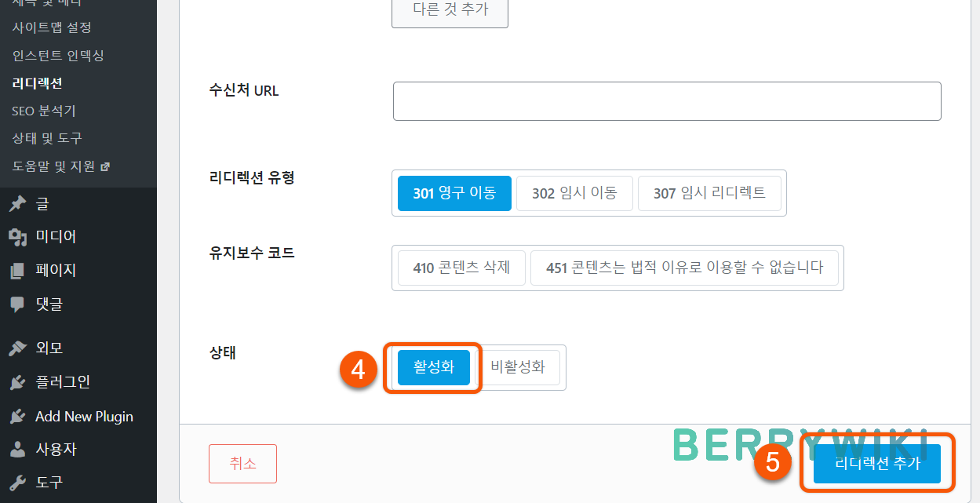
Task: Select 302 임시 이동 option
Action: point(574,193)
